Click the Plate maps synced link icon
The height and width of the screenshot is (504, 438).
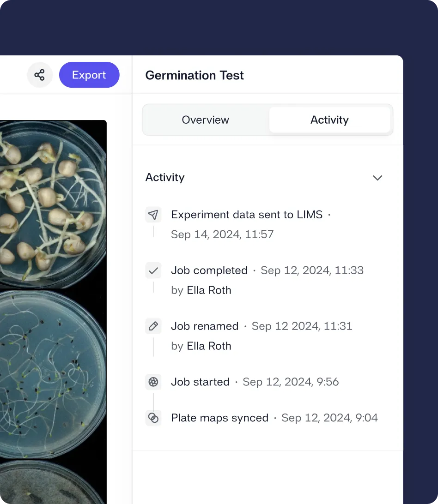click(x=153, y=418)
